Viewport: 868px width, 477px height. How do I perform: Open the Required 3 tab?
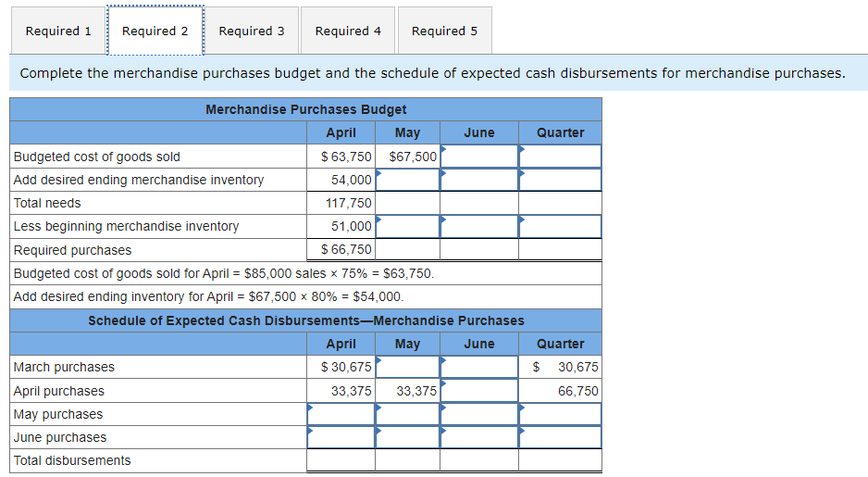click(x=252, y=31)
